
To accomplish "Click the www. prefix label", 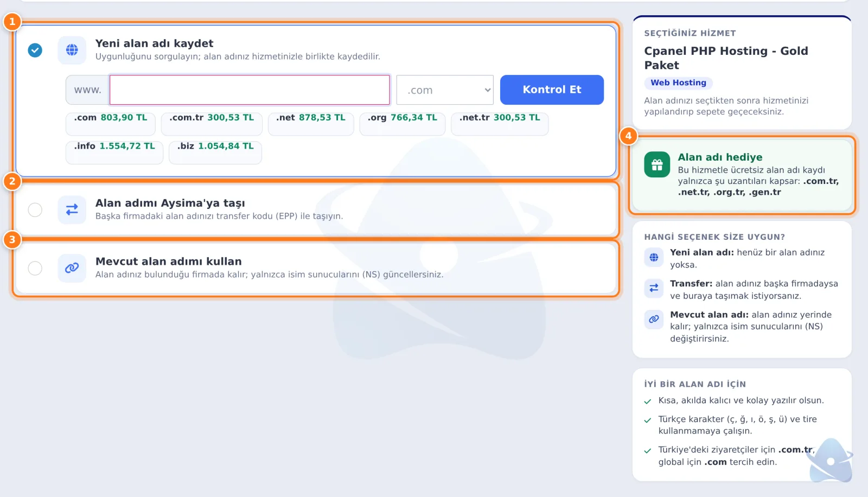I will tap(87, 90).
